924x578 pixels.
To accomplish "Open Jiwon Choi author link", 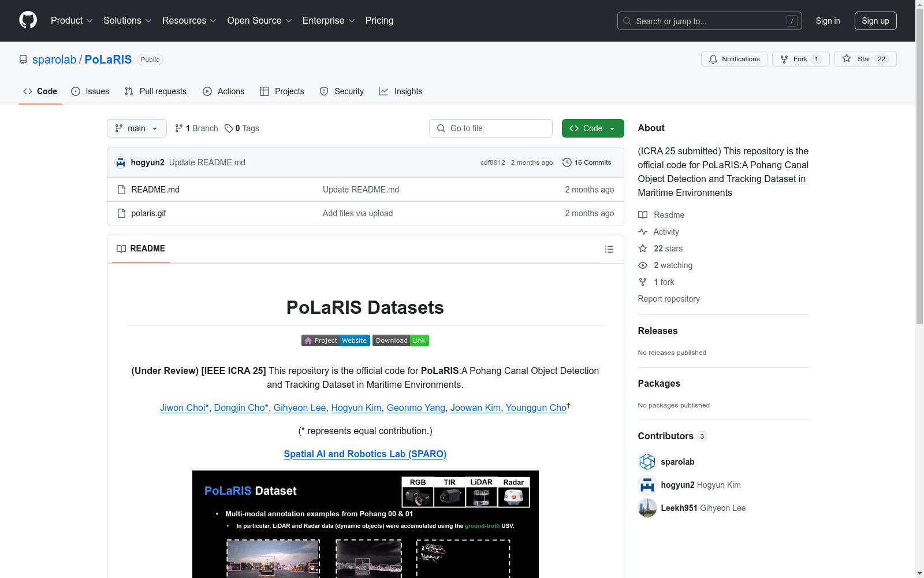I will pos(184,408).
